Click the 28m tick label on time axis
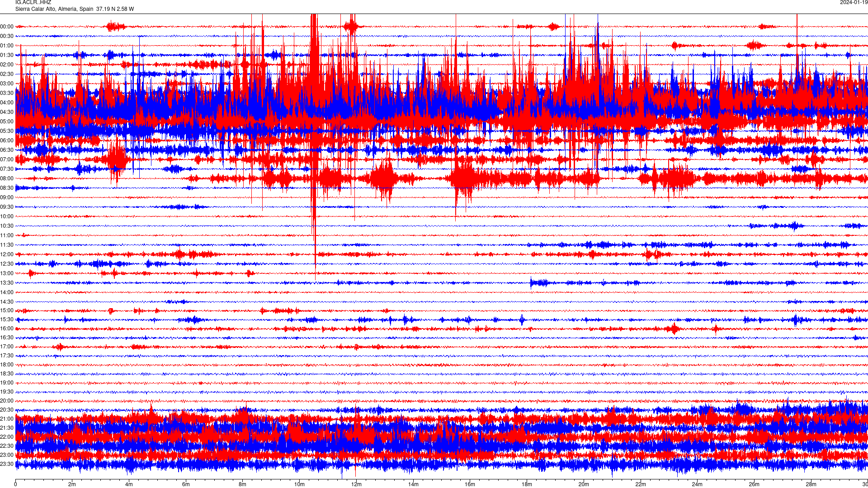This screenshot has width=868, height=488. [x=811, y=484]
